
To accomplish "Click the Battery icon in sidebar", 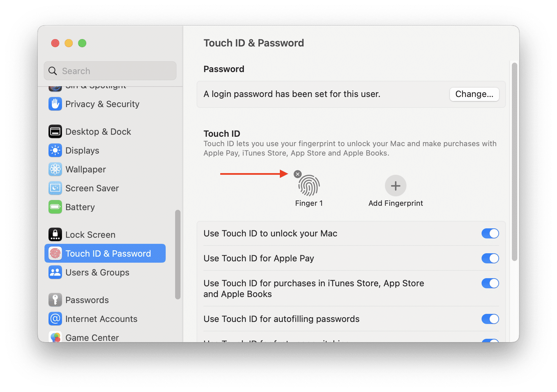I will point(55,207).
